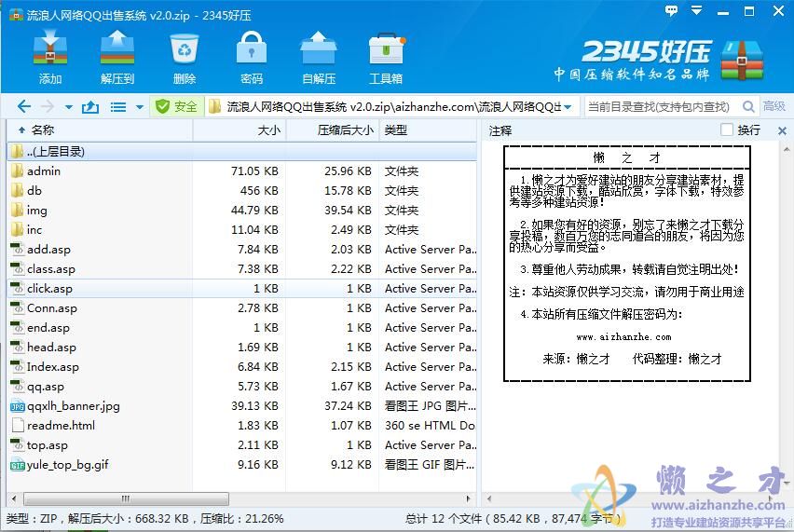The image size is (794, 532).
Task: Click the qqxlh_banner.jpg image file icon
Action: click(17, 406)
